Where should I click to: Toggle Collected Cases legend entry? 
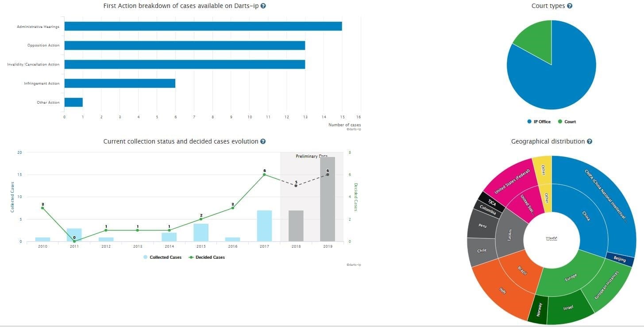(x=162, y=257)
